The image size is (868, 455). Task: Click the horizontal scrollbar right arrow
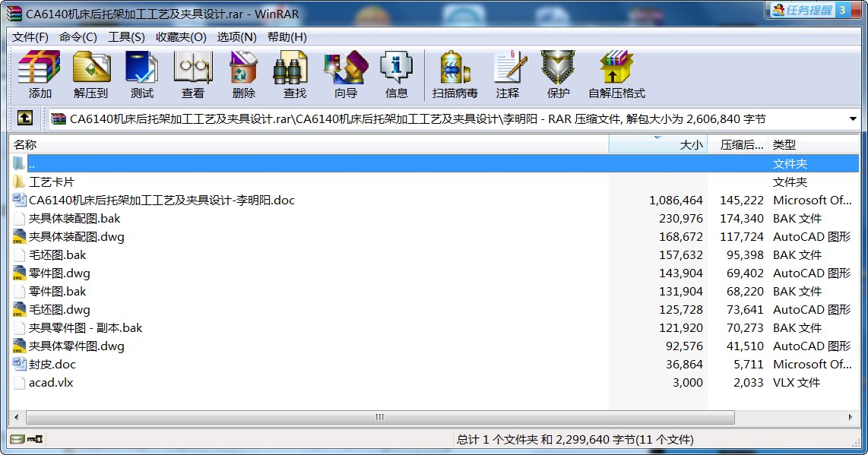click(x=851, y=417)
